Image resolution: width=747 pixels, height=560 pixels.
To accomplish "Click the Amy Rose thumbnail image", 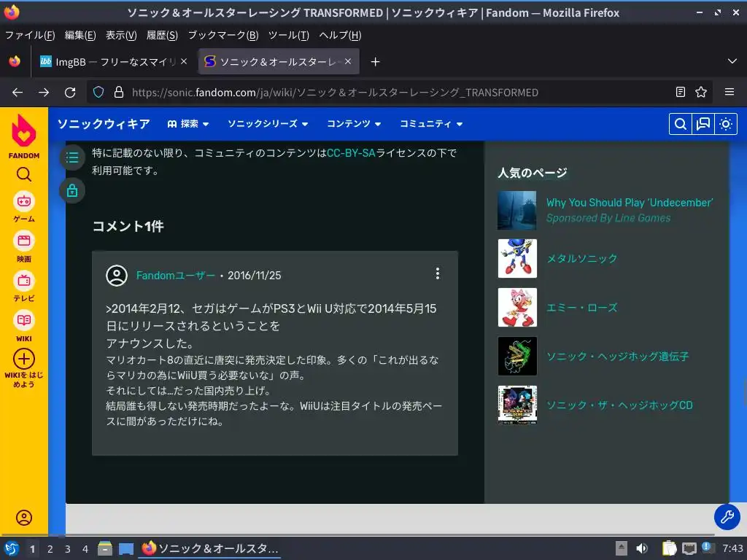I will (x=517, y=308).
